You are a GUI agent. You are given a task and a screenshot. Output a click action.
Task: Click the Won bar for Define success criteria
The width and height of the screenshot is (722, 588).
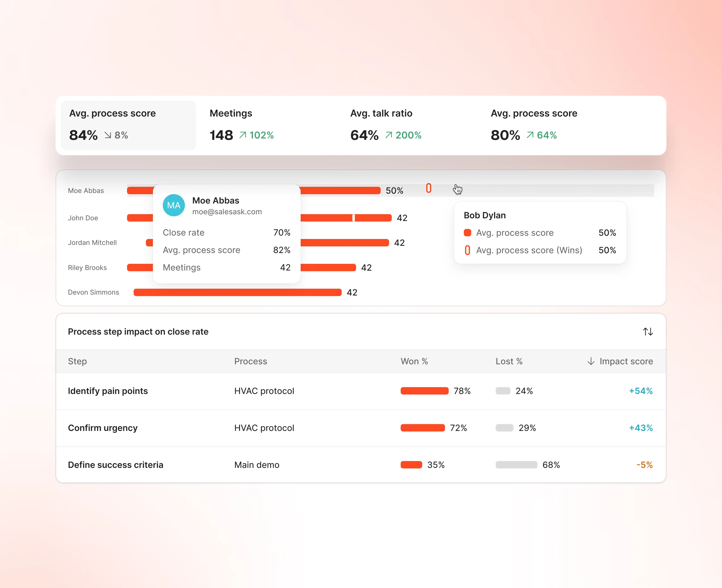[411, 465]
